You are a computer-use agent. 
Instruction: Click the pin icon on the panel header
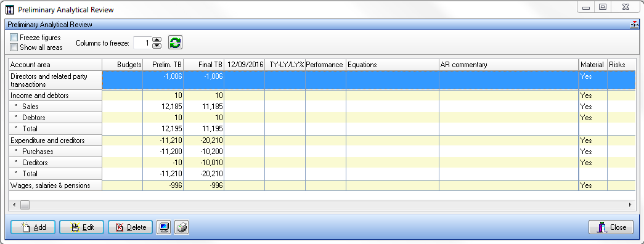tap(634, 25)
